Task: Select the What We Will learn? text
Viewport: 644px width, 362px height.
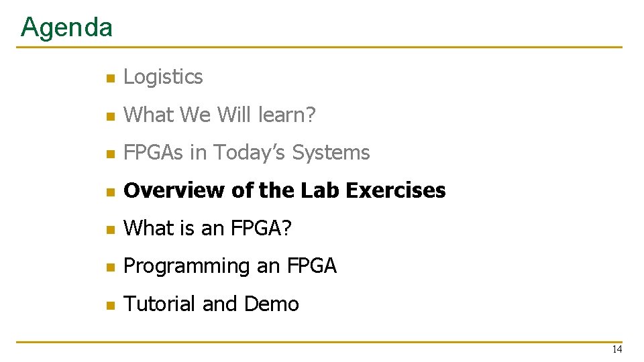Action: point(219,115)
